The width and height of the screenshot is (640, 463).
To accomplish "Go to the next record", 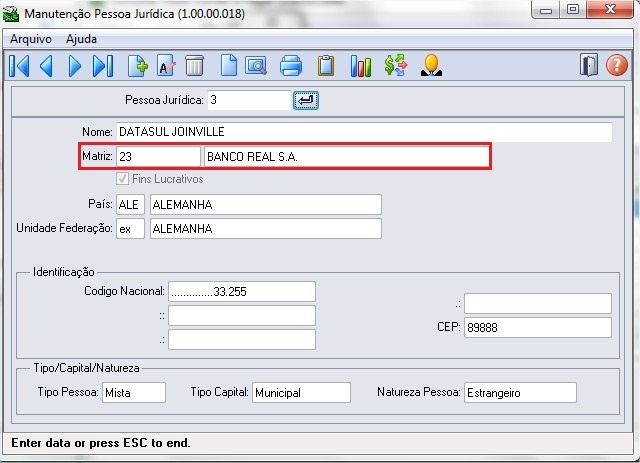I will coord(75,67).
